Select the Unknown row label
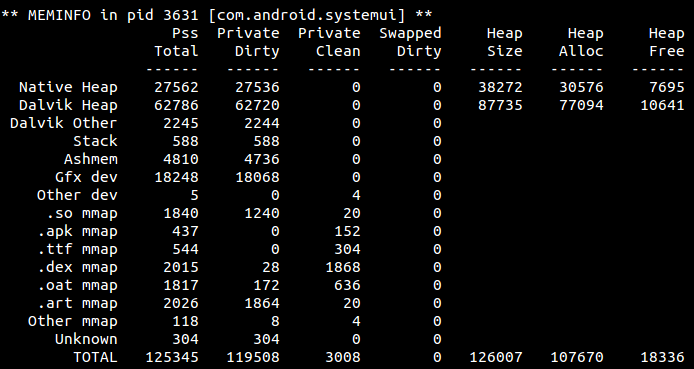 [86, 339]
